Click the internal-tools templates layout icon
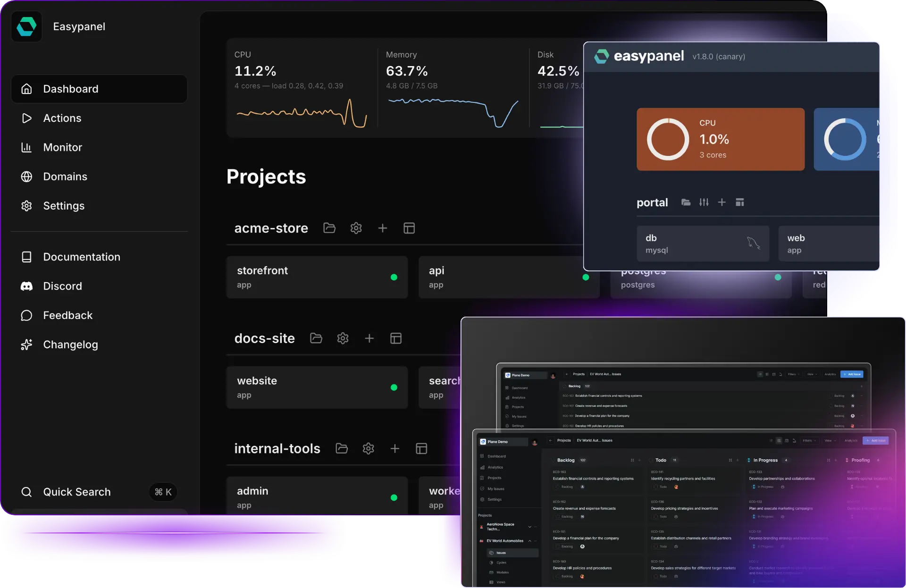Screen dimensions: 906x588 pyautogui.click(x=421, y=448)
